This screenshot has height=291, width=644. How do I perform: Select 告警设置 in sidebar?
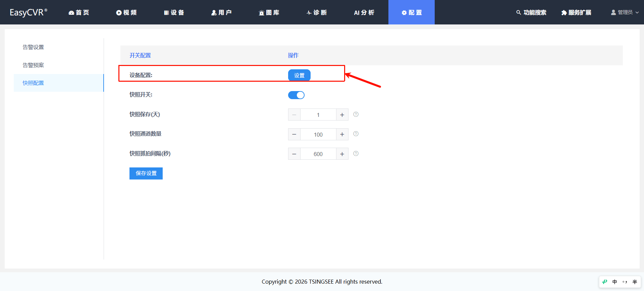tap(33, 47)
